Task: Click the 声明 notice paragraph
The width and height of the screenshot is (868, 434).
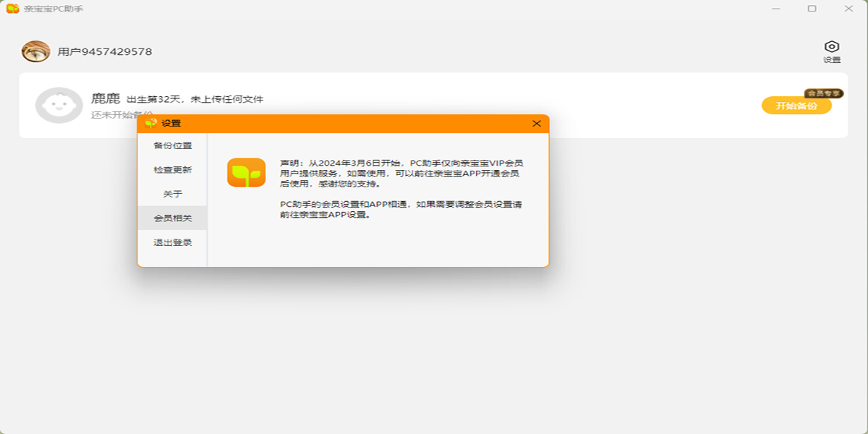Action: click(x=401, y=174)
